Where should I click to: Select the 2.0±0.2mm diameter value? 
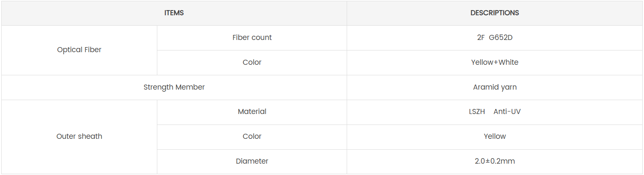495,161
